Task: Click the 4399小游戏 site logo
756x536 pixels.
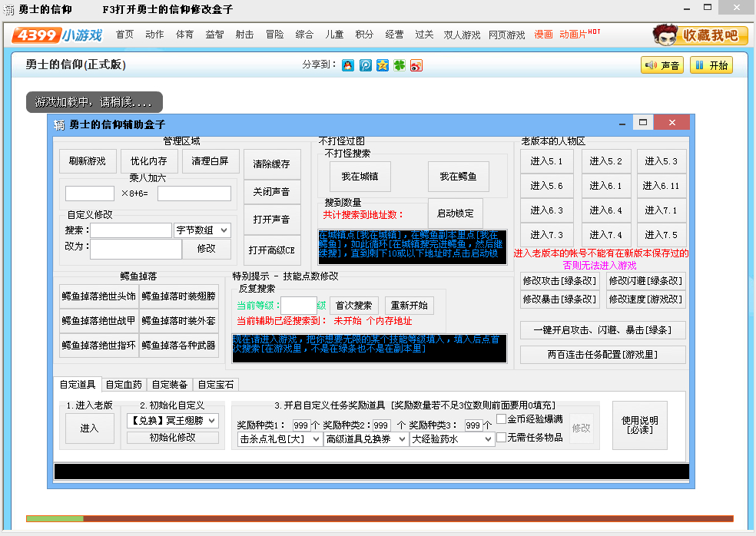Action: pyautogui.click(x=58, y=35)
